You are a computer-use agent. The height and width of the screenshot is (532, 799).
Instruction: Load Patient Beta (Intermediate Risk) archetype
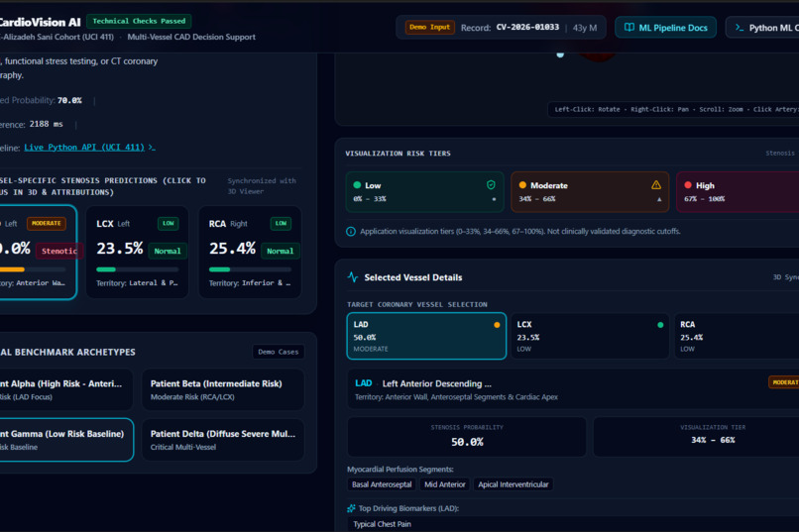(223, 389)
